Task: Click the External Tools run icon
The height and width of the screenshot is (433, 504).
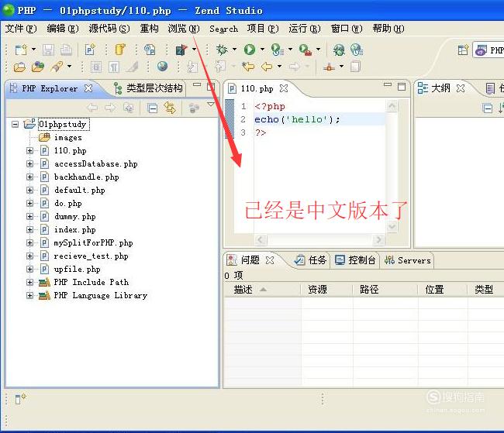Action: [306, 50]
